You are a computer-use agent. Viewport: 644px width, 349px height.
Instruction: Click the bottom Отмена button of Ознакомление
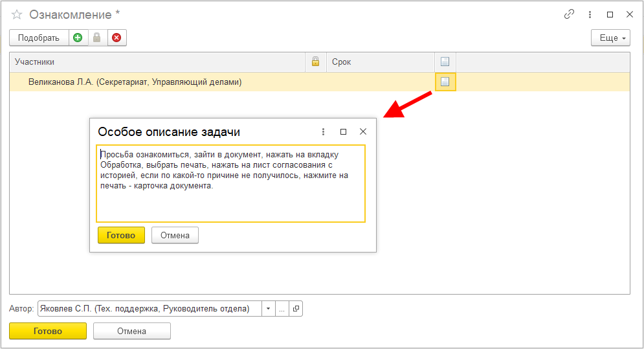(132, 331)
